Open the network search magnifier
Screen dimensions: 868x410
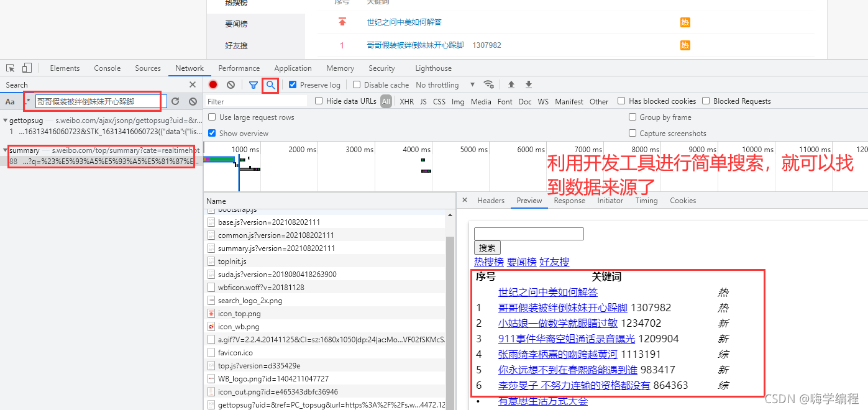tap(270, 84)
